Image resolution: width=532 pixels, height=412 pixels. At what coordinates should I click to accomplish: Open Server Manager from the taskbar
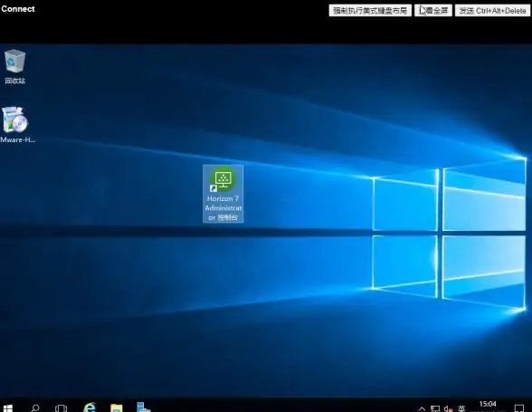click(143, 407)
